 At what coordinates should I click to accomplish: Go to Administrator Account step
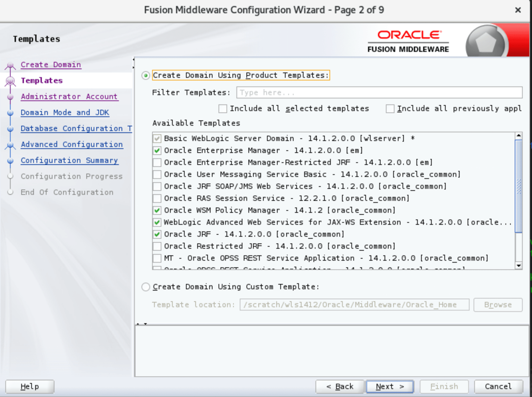point(69,96)
